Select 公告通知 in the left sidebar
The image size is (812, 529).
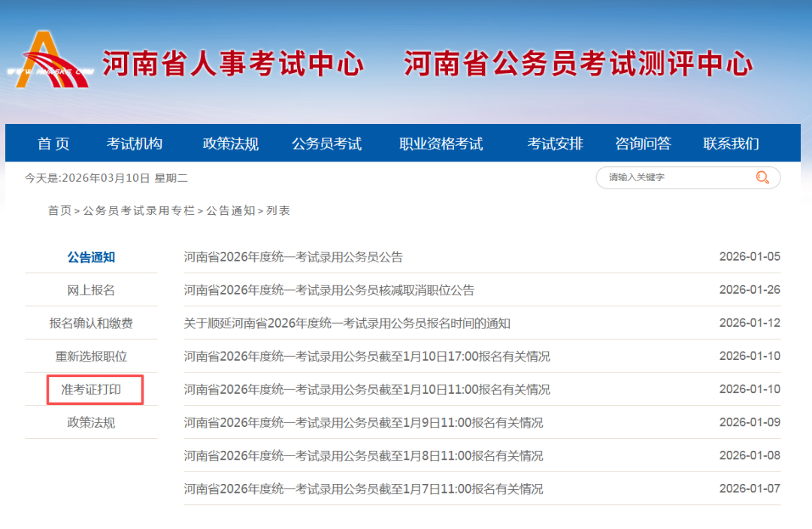tap(91, 256)
